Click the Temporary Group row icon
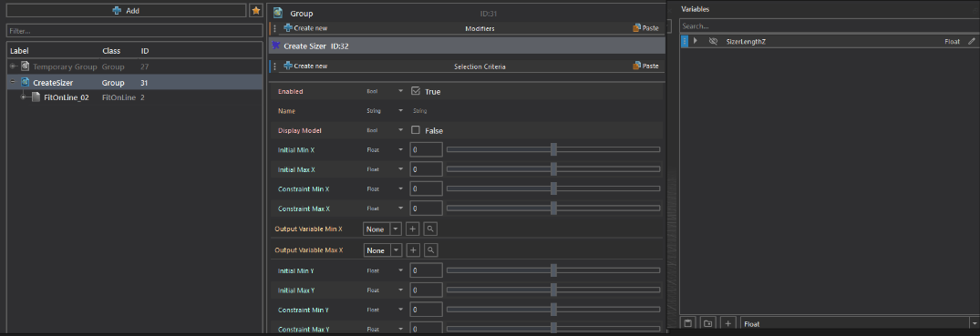Image resolution: width=980 pixels, height=336 pixels. point(25,66)
